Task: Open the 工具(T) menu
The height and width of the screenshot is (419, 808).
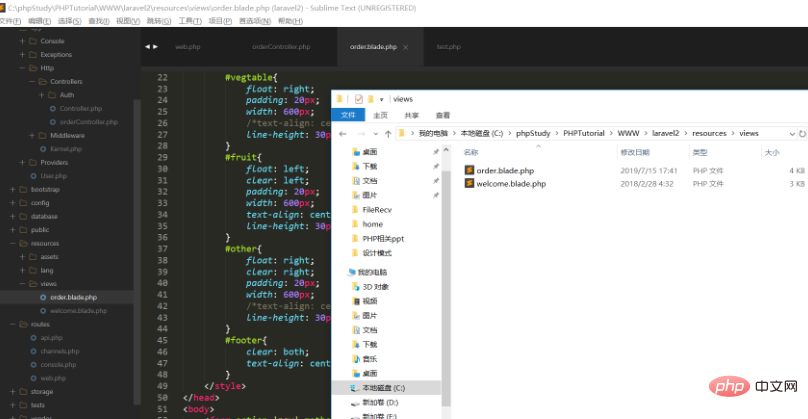Action: (x=190, y=21)
